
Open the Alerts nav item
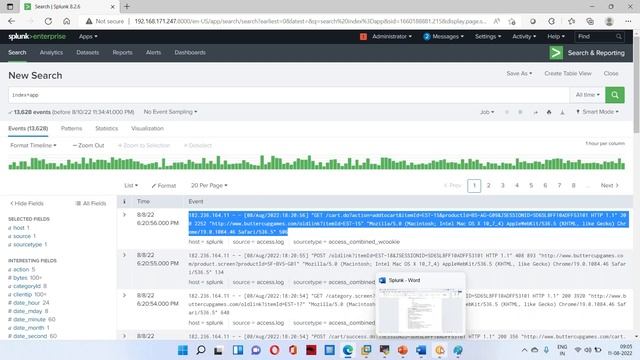(153, 53)
